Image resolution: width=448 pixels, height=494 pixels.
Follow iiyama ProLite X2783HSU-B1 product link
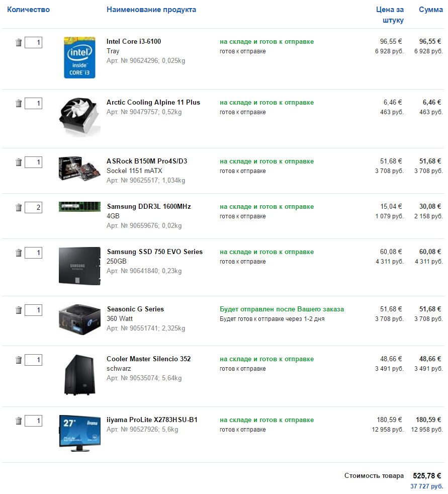tap(152, 420)
